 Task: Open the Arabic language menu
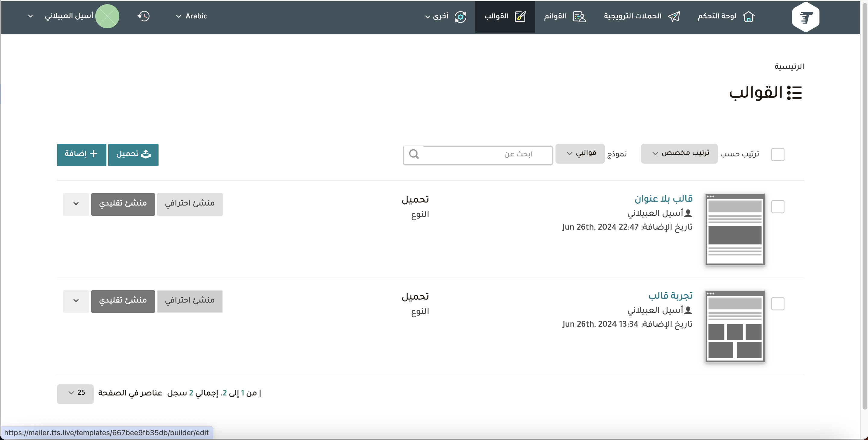pos(191,16)
